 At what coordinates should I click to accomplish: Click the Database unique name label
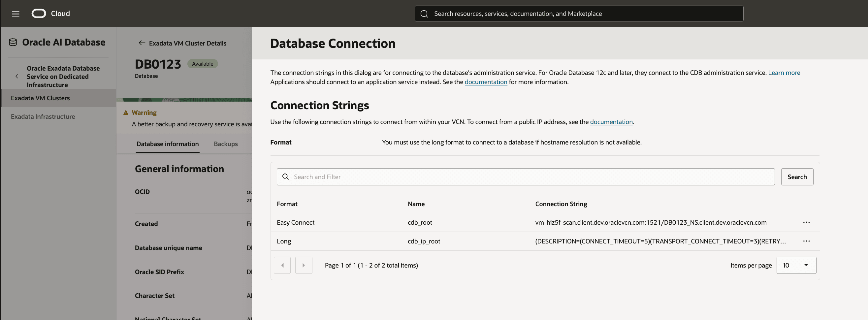[x=168, y=248]
